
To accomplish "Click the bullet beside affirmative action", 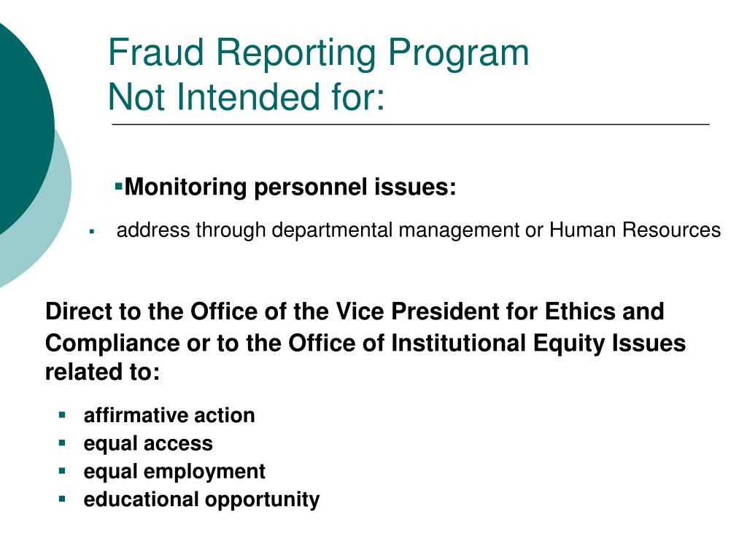I will (x=62, y=414).
